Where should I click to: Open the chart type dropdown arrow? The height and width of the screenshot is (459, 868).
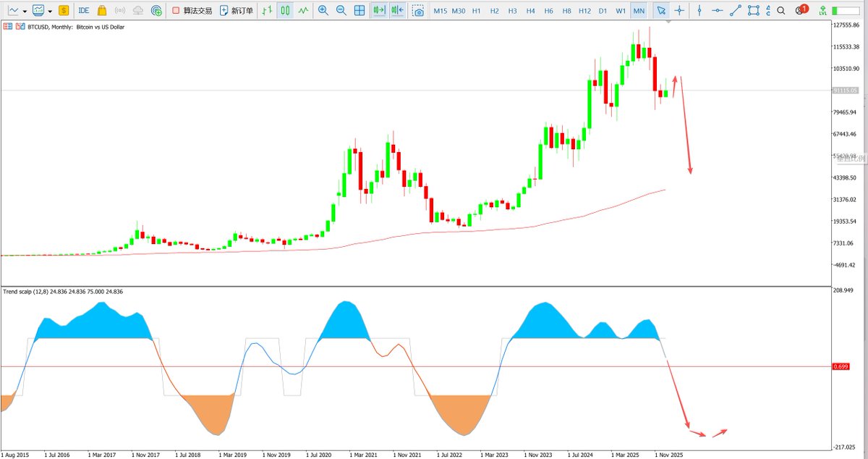click(25, 10)
